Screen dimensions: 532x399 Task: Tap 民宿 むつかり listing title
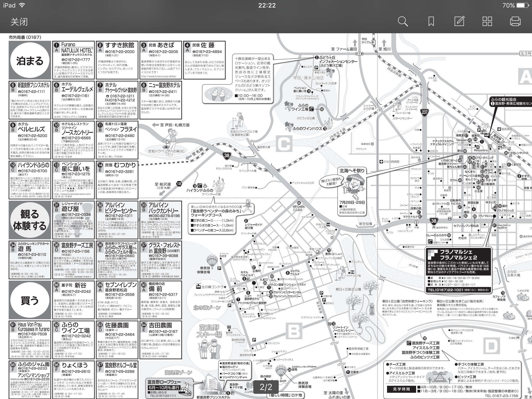pos(120,165)
